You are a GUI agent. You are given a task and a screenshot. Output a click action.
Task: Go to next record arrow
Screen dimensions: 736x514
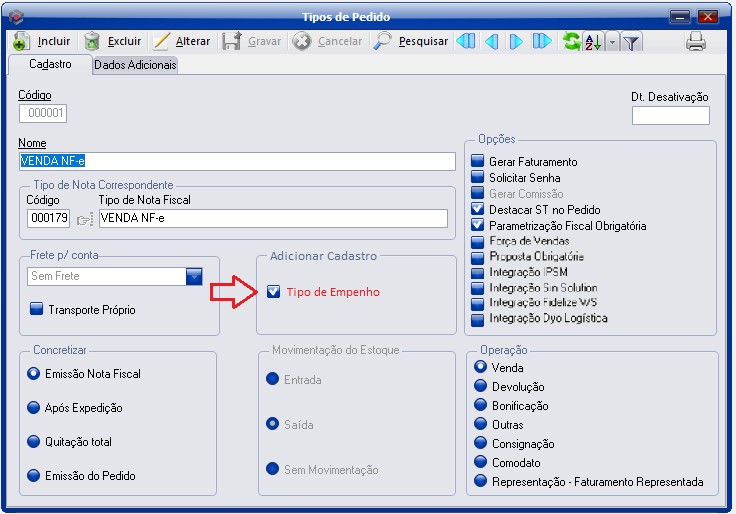(x=516, y=41)
